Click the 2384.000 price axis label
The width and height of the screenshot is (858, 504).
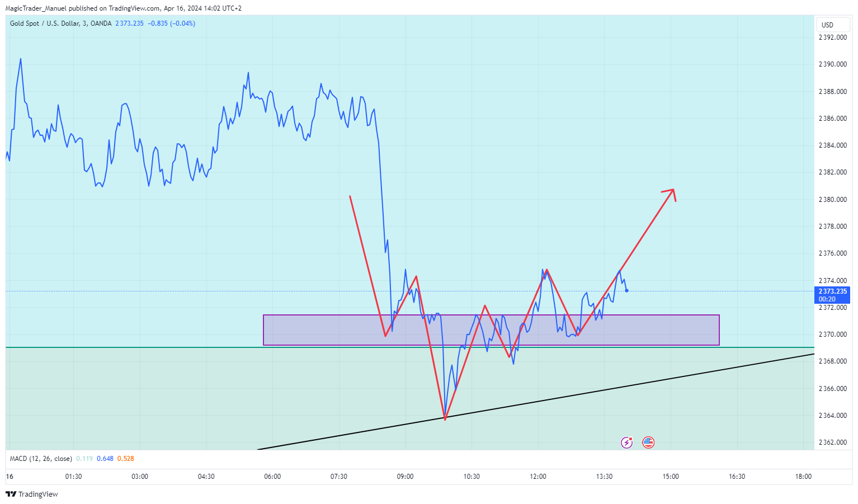click(x=833, y=145)
